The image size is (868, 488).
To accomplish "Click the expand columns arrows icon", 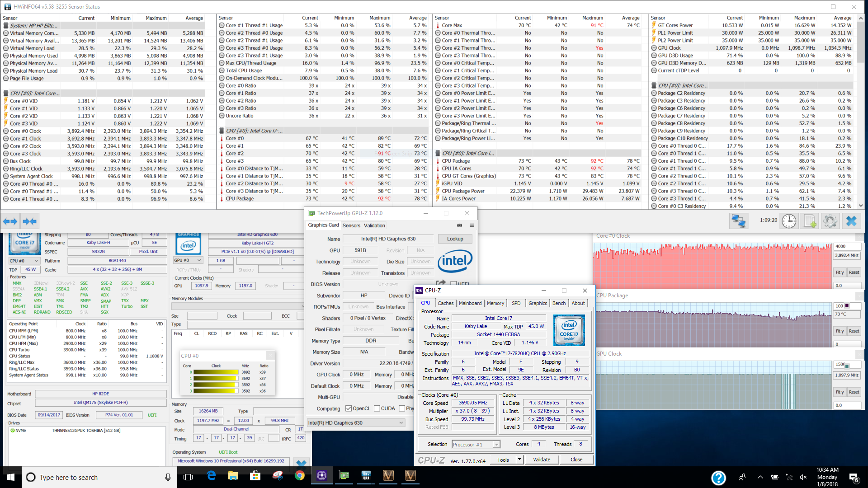I will (10, 221).
